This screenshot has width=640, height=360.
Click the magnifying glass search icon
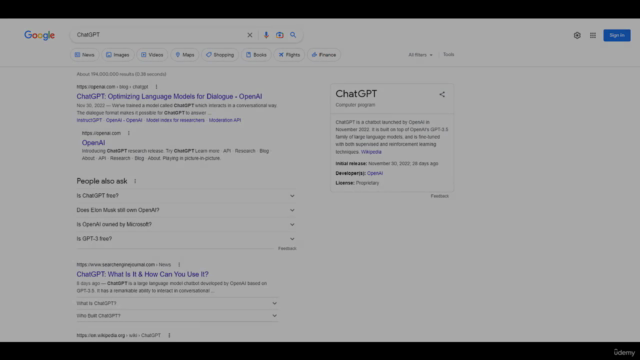[x=293, y=35]
